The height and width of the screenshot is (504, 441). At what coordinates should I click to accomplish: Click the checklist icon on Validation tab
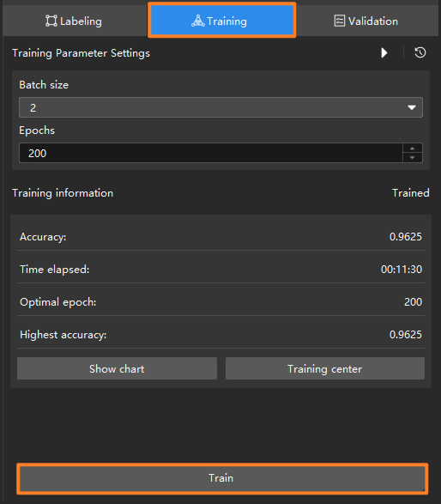340,21
